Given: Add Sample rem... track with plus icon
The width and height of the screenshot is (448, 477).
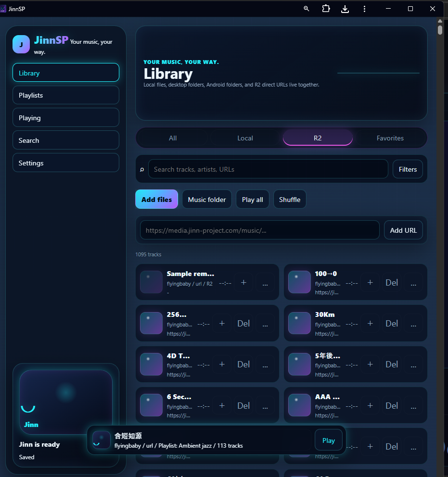Looking at the screenshot, I should 243,282.
